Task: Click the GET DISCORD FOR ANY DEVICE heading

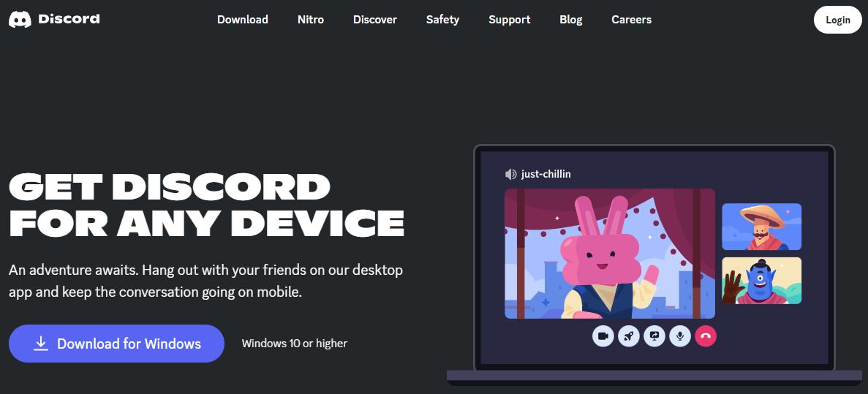Action: pyautogui.click(x=206, y=204)
